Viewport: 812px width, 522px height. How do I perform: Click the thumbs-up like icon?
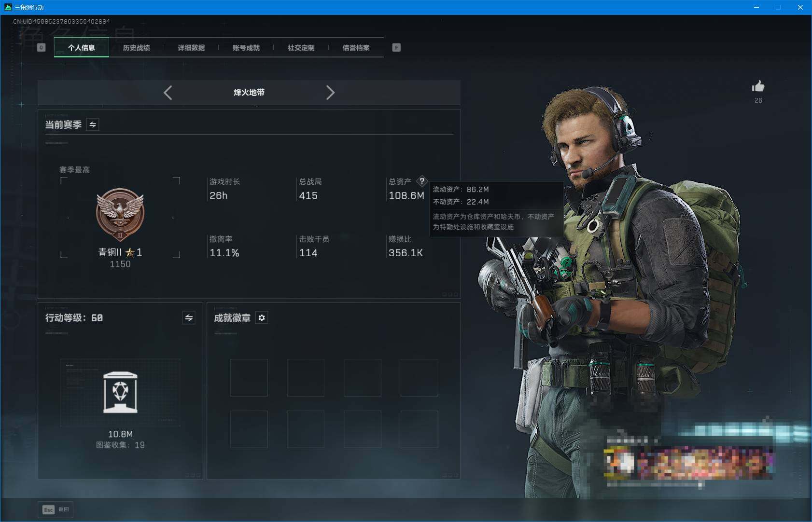(758, 86)
